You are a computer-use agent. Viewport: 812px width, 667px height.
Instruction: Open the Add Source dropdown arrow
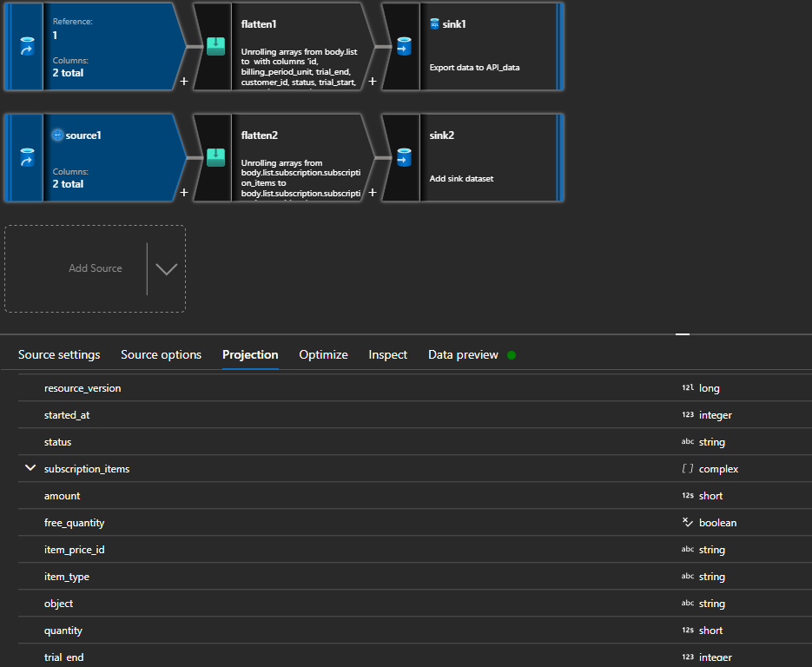[x=166, y=268]
